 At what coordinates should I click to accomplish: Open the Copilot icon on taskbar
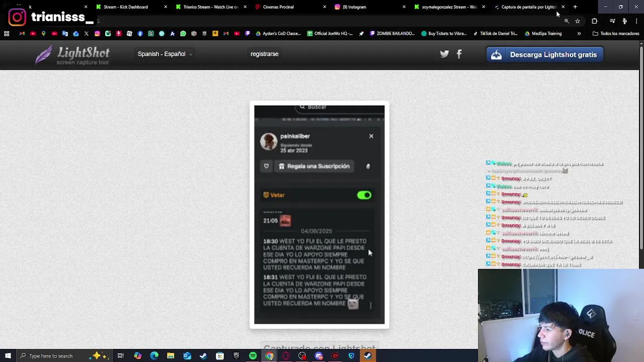[137, 356]
